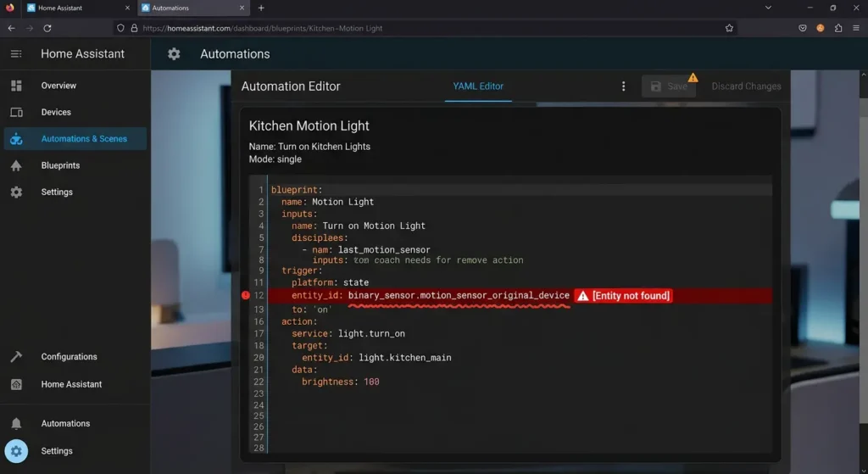Viewport: 868px width, 474px height.
Task: Click the Automation Editor heading
Action: pos(291,86)
